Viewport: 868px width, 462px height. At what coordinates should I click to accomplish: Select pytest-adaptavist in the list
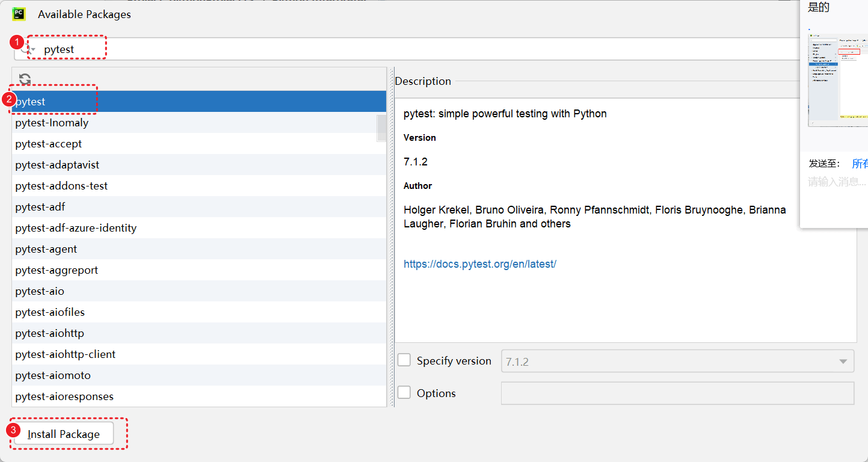click(x=199, y=165)
